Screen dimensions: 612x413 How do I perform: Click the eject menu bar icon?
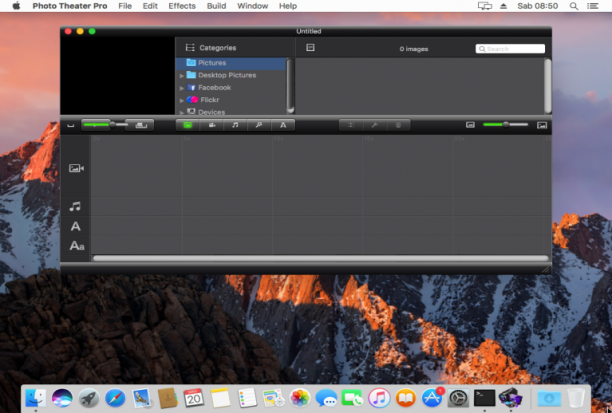[503, 6]
